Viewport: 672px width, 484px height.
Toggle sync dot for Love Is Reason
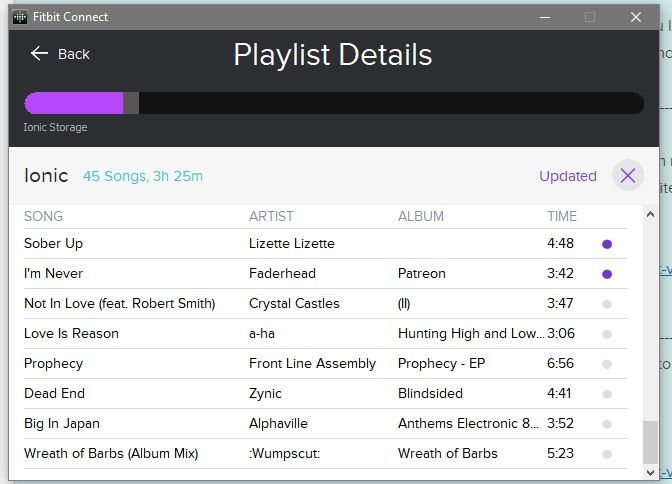click(607, 334)
